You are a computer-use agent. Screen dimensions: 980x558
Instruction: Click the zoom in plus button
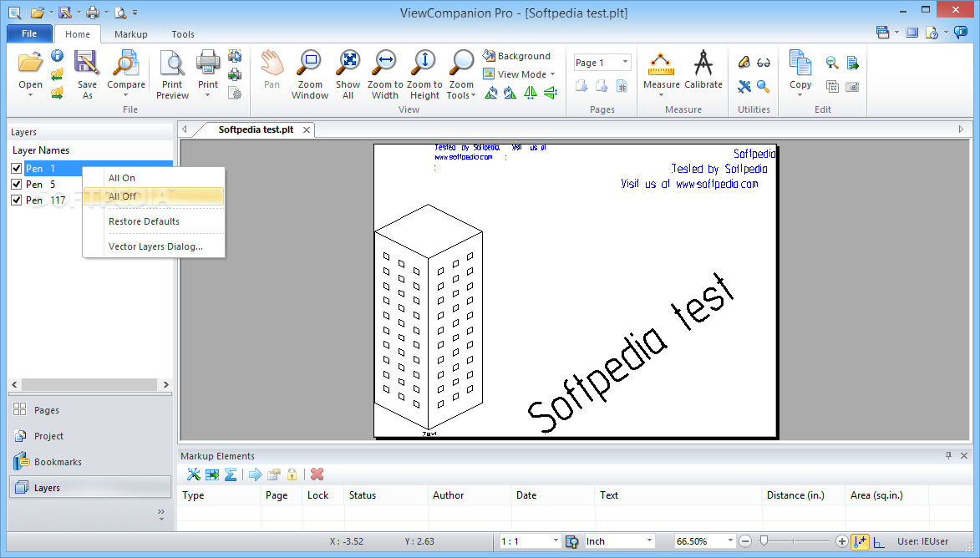842,541
